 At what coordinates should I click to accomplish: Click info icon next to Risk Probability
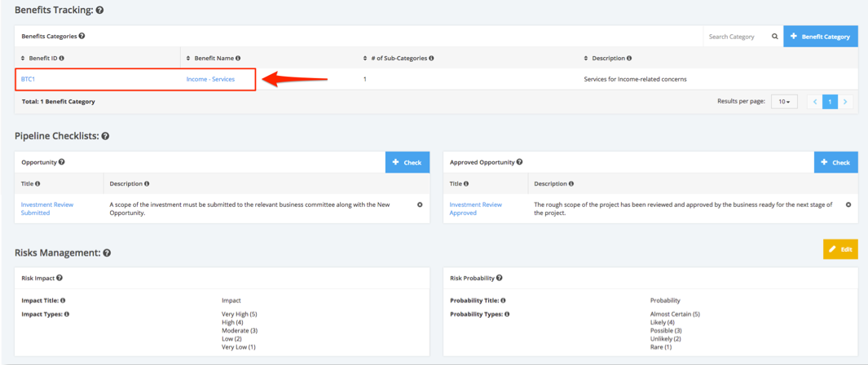click(x=500, y=278)
